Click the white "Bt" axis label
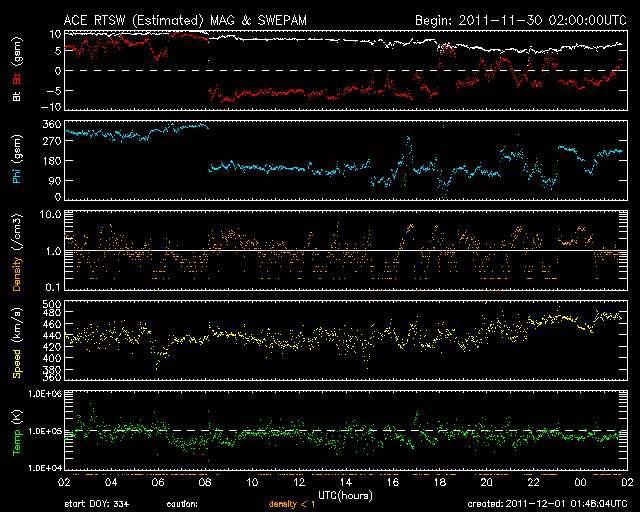Image resolution: width=640 pixels, height=512 pixels. [17, 97]
